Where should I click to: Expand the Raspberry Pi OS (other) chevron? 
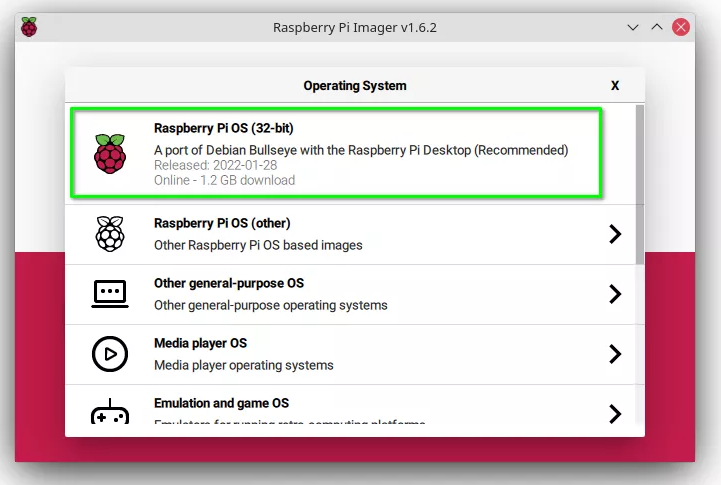pos(615,234)
